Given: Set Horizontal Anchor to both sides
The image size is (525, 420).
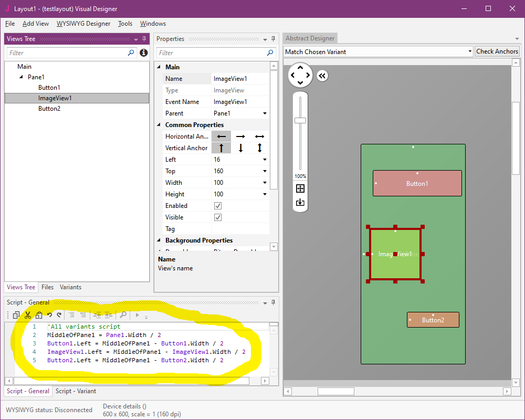Looking at the screenshot, I should pos(259,136).
